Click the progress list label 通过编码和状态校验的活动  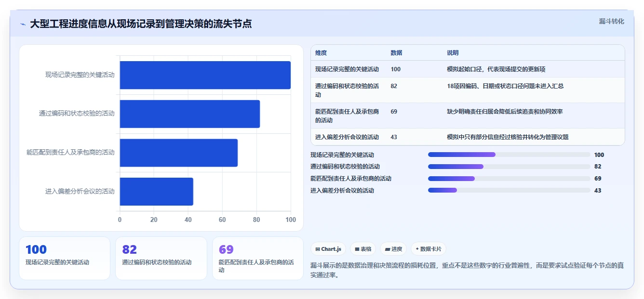coord(345,167)
